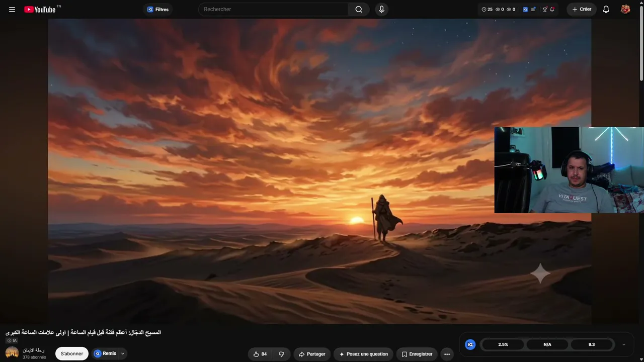Open the vidIQ alert bell with red dot
The height and width of the screenshot is (362, 644).
[x=552, y=10]
